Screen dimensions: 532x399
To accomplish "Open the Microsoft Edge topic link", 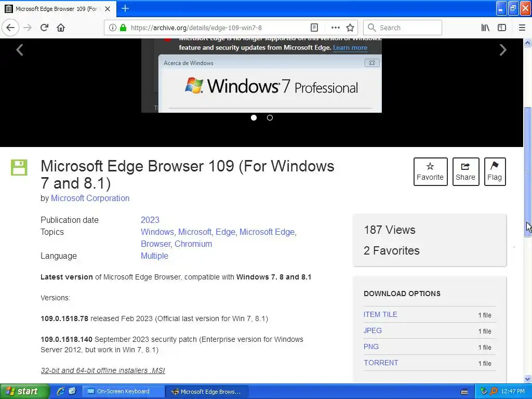I will tap(268, 232).
